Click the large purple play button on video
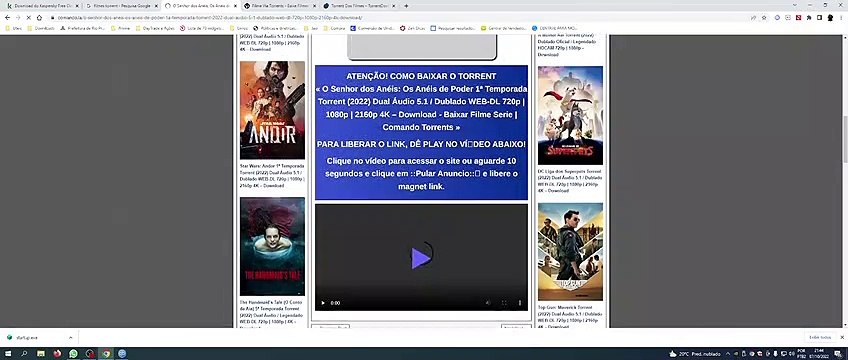Screen dimensions: 848x360 [x=421, y=258]
